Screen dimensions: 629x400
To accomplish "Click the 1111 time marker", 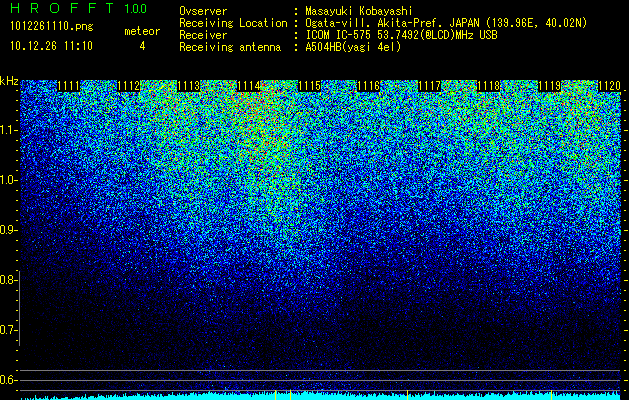I will click(69, 86).
